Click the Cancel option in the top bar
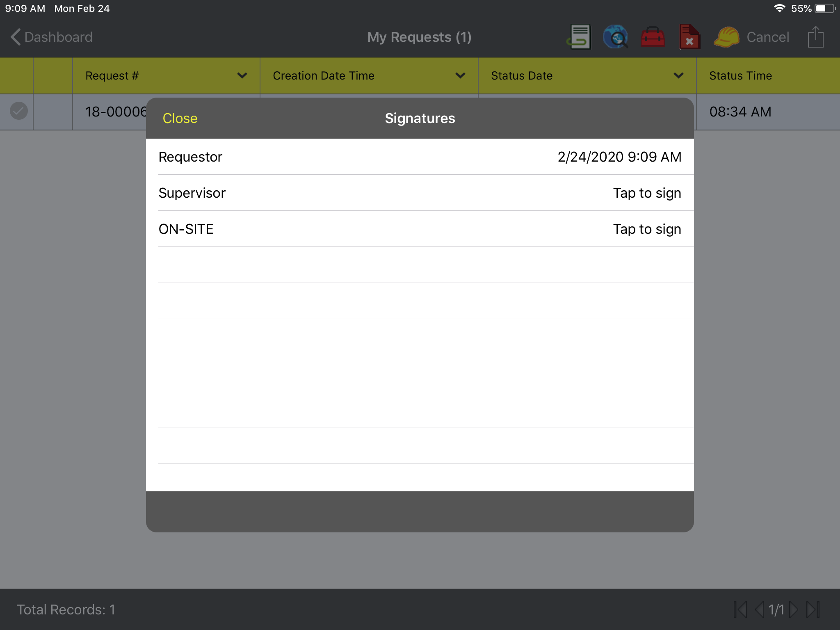840x630 pixels. point(767,37)
